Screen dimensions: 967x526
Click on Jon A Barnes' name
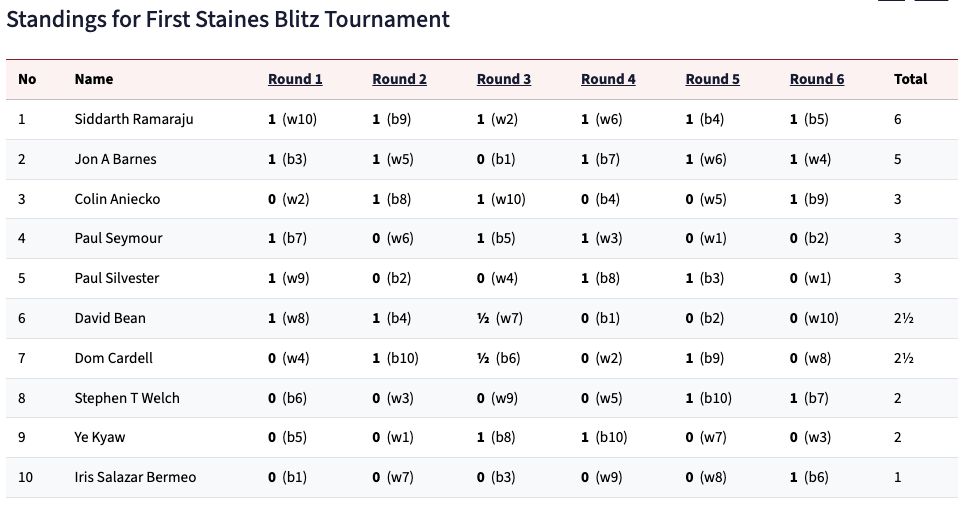[x=115, y=159]
